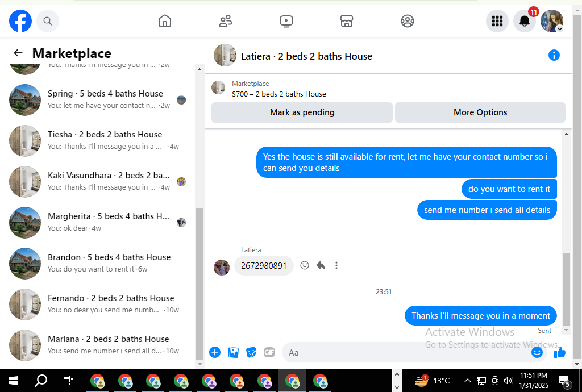The height and width of the screenshot is (392, 582).
Task: Click conversation list scroll down arrow
Action: pos(199,364)
